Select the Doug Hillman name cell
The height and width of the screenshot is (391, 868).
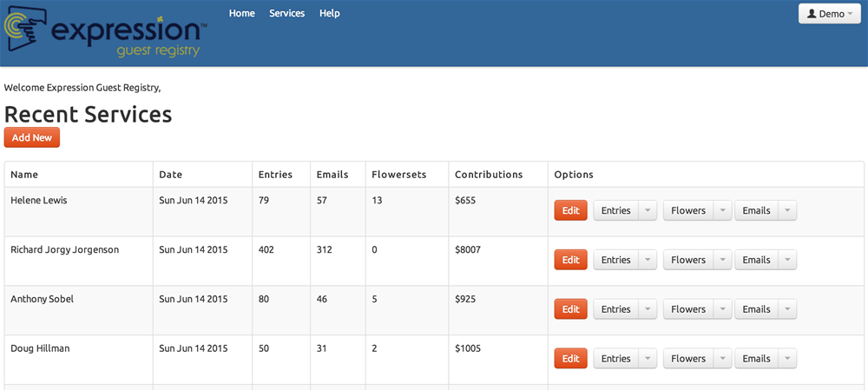pos(79,360)
